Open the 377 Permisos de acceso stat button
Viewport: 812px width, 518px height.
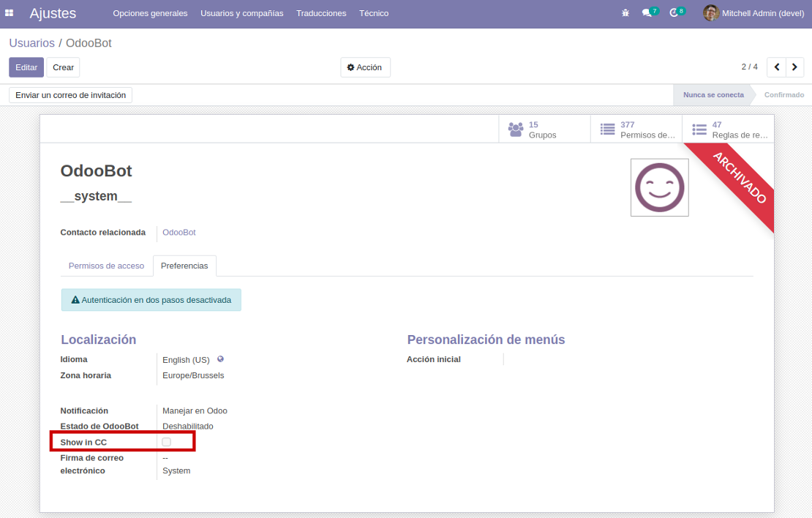click(x=636, y=129)
